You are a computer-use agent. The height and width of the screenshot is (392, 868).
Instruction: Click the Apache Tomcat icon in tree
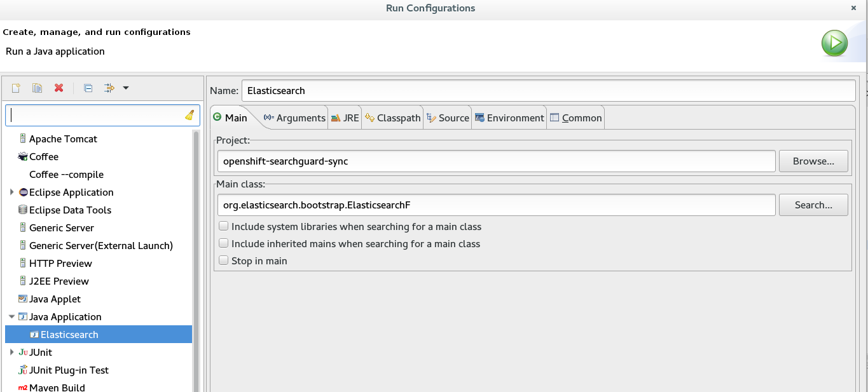coord(23,139)
